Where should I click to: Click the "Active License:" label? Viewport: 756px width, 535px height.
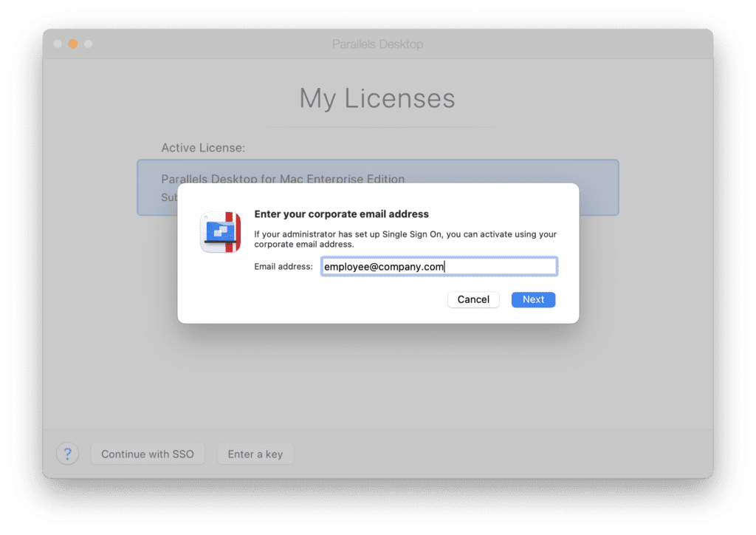pos(203,148)
